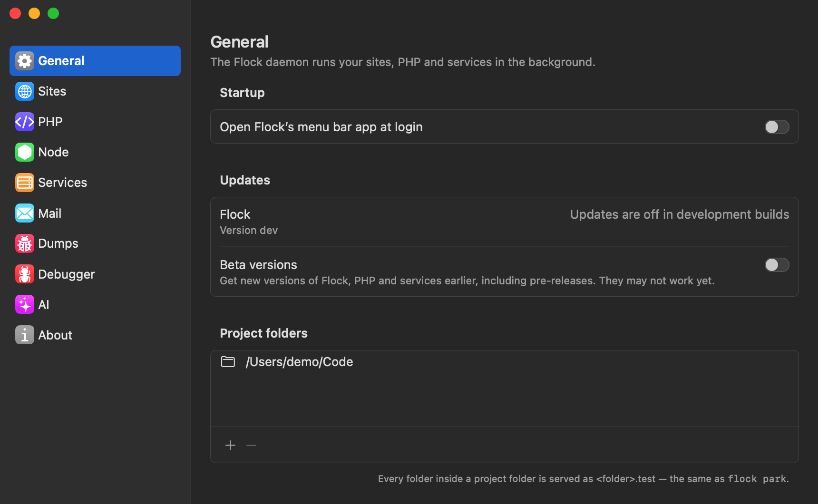This screenshot has height=504, width=818.
Task: Open the General settings section label
Action: (61, 61)
